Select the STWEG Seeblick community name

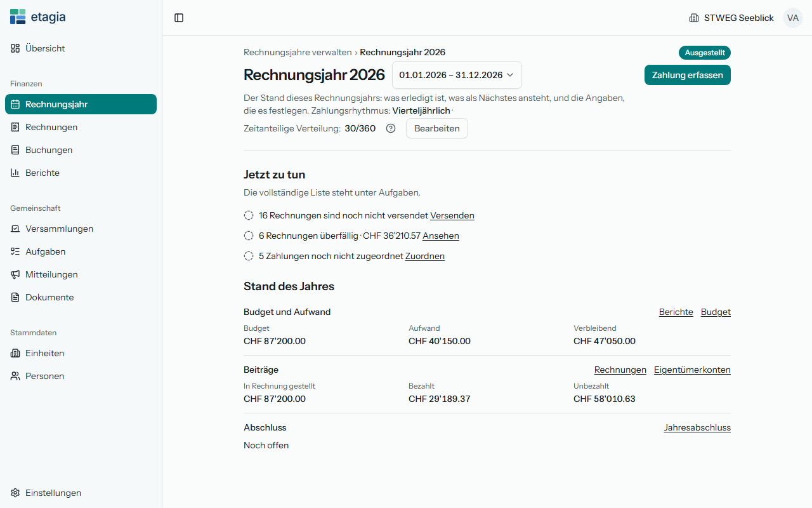pos(739,18)
